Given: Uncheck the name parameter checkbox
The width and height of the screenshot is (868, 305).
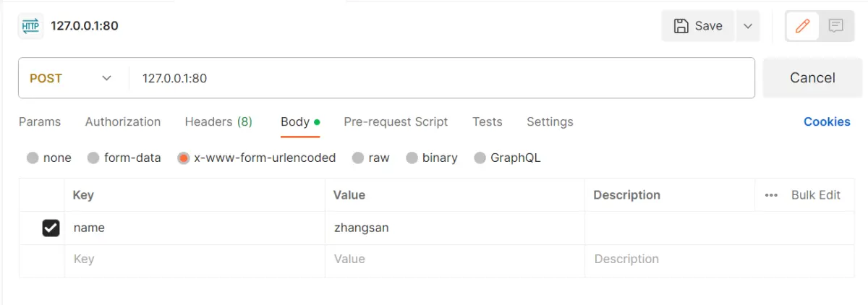Looking at the screenshot, I should pos(51,228).
